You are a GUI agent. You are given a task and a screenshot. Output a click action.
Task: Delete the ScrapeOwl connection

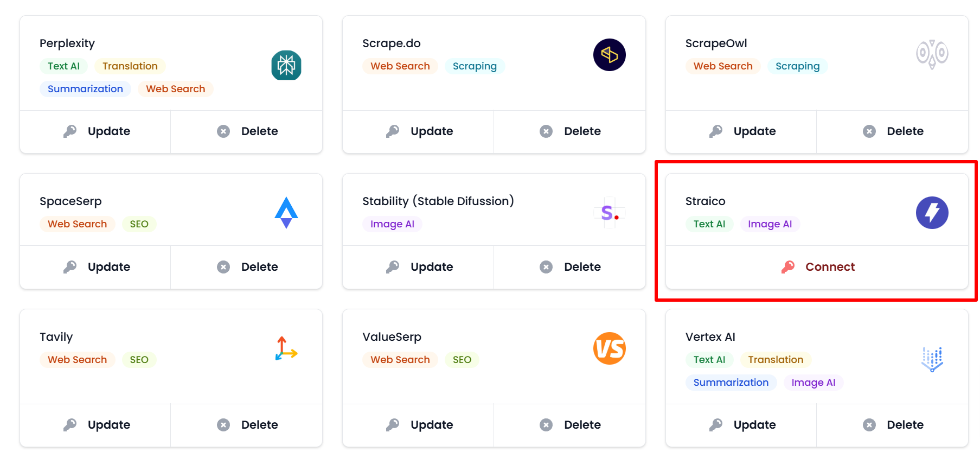tap(893, 131)
